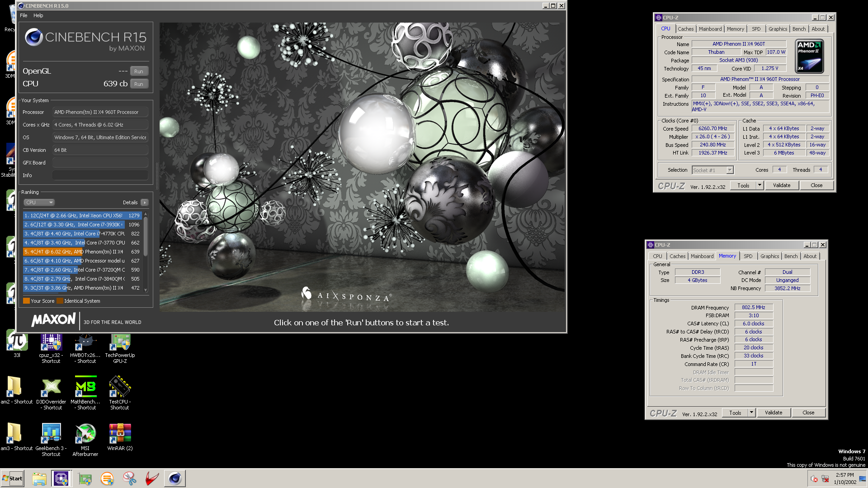The width and height of the screenshot is (868, 488).
Task: Open the GPU-Z taskbar icon
Action: click(85, 479)
